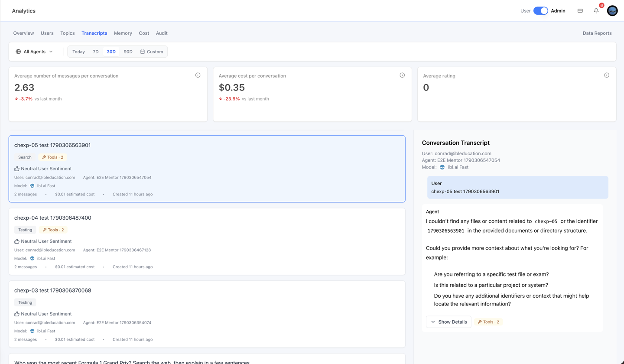Screen dimensions: 624x364
Task: Open the notifications bell icon
Action: click(x=596, y=11)
